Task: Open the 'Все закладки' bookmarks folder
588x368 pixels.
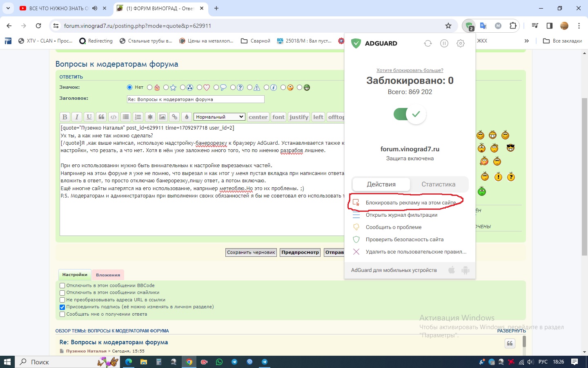Action: click(x=562, y=41)
